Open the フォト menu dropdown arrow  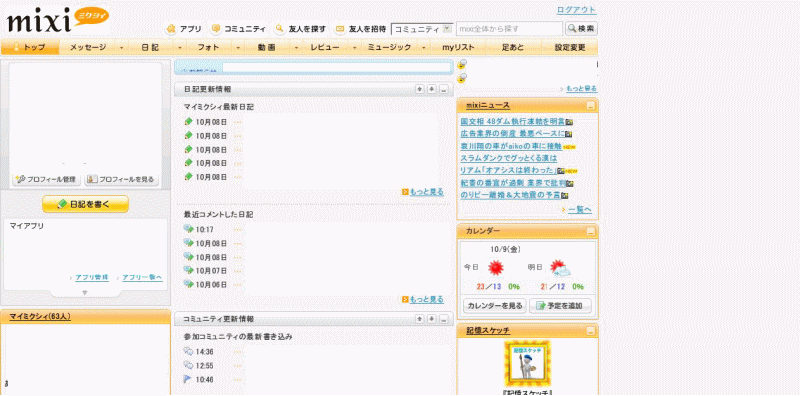pos(238,47)
